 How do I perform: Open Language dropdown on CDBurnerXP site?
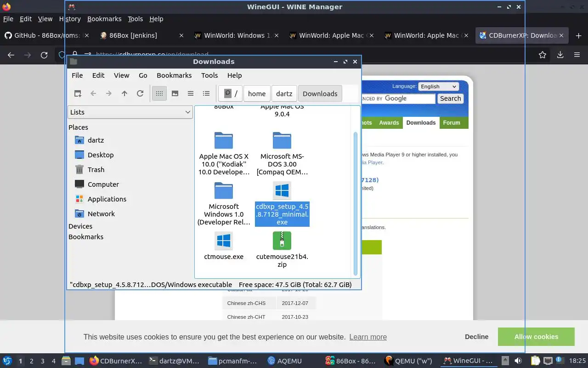[438, 86]
